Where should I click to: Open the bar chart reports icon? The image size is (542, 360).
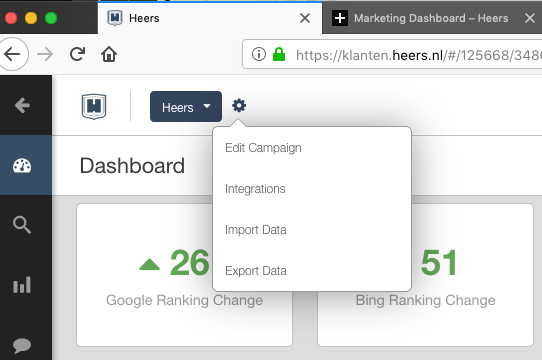click(x=22, y=285)
